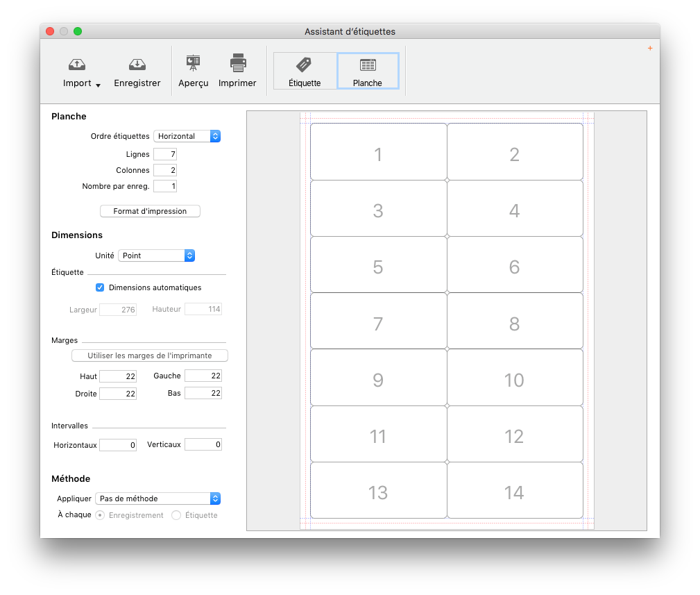Select label 7 in the preview
Viewport: 700px width, 595px height.
[x=378, y=324]
